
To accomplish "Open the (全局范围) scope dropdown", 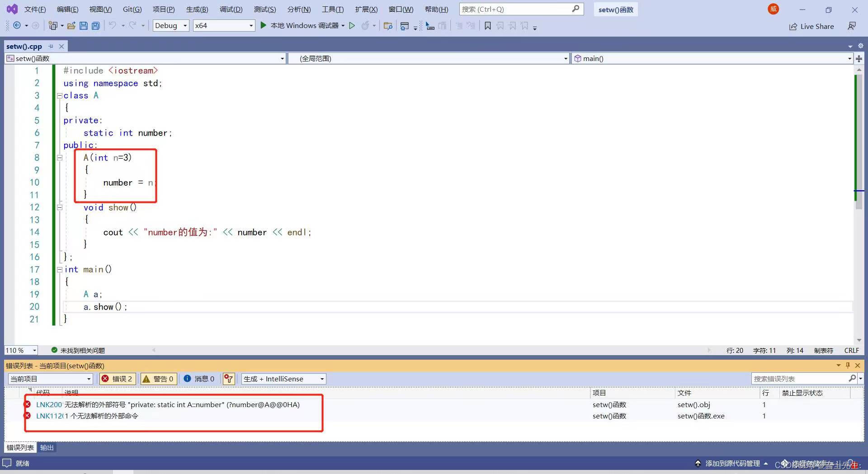I will click(x=428, y=58).
